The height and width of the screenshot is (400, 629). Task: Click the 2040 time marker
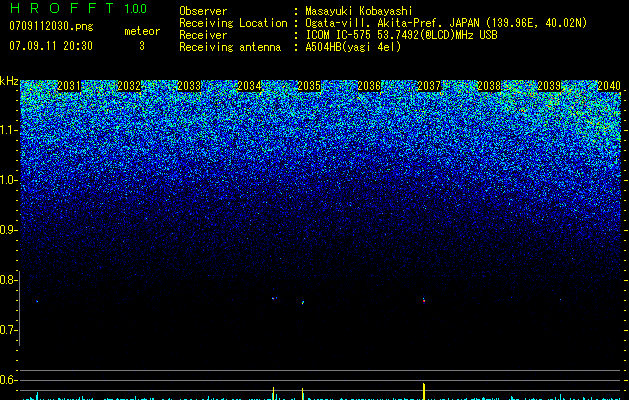609,86
